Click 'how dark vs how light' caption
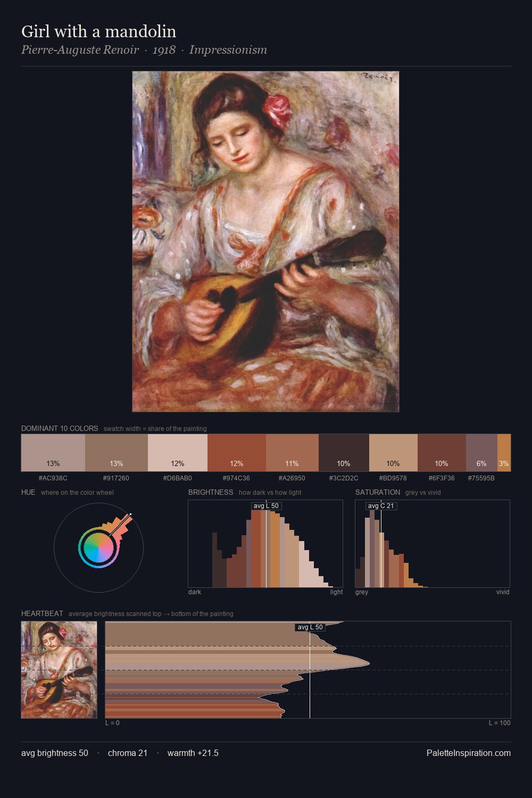Viewport: 532px width, 798px height. click(270, 493)
